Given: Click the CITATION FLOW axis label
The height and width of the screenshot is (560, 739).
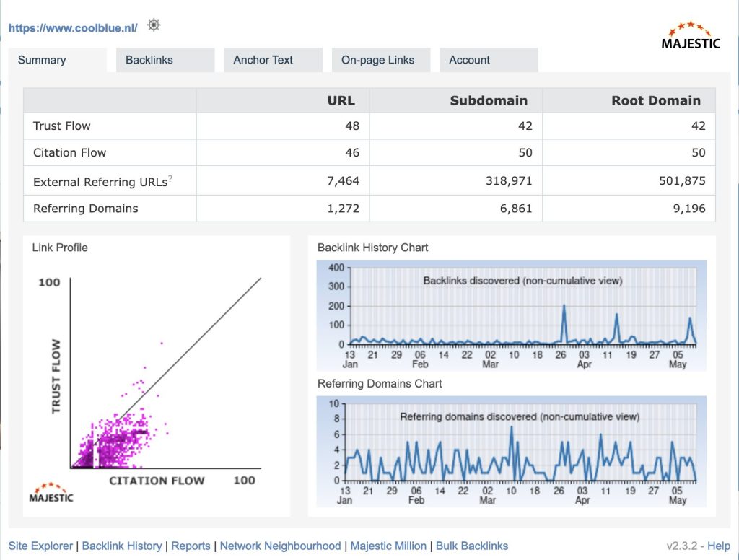Looking at the screenshot, I should (157, 481).
